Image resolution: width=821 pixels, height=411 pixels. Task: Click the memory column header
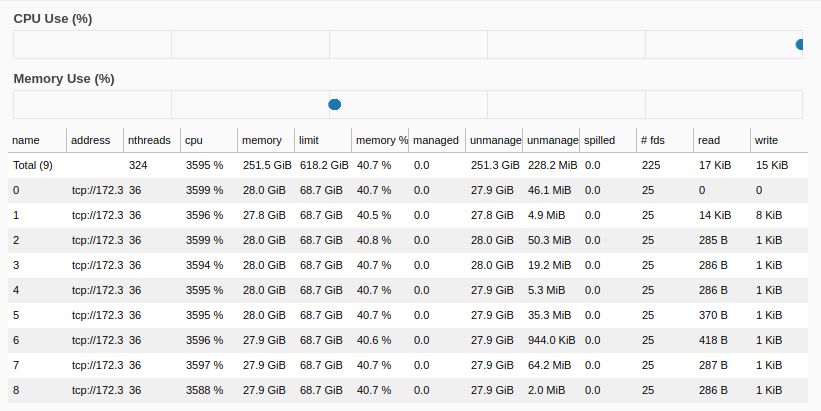coord(262,140)
